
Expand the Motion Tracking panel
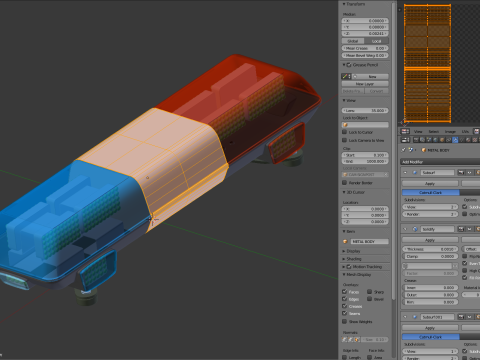click(x=344, y=267)
